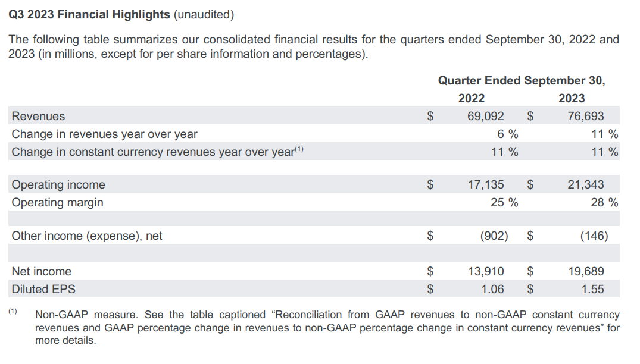This screenshot has width=640, height=364.
Task: Select the 2022 column header
Action: 471,98
